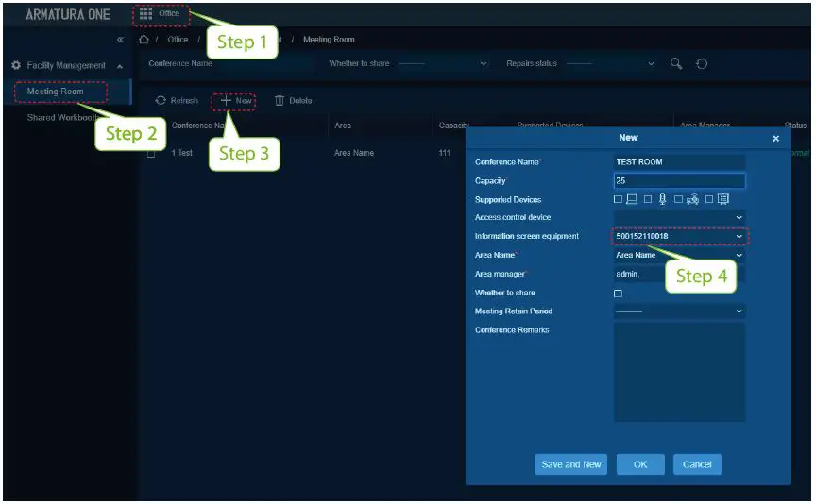Click capacity value '111' in table
Viewport: 816px width, 504px height.
coord(444,153)
